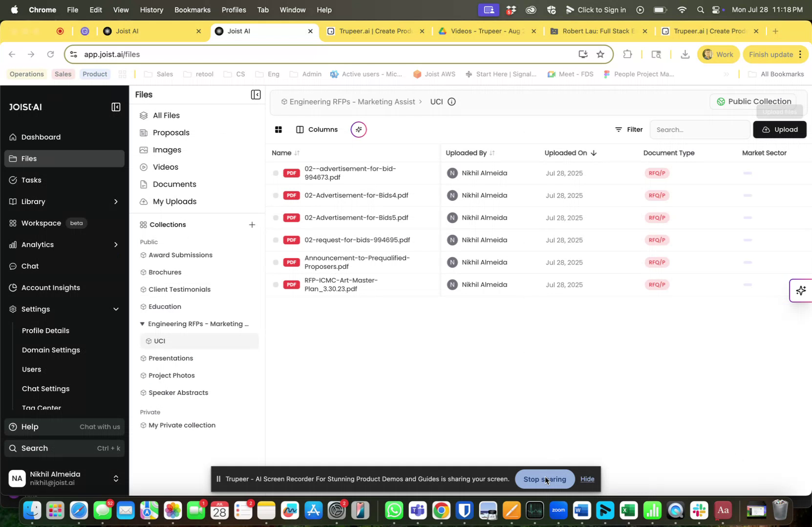
Task: Open Account Insights from sidebar
Action: (50, 287)
